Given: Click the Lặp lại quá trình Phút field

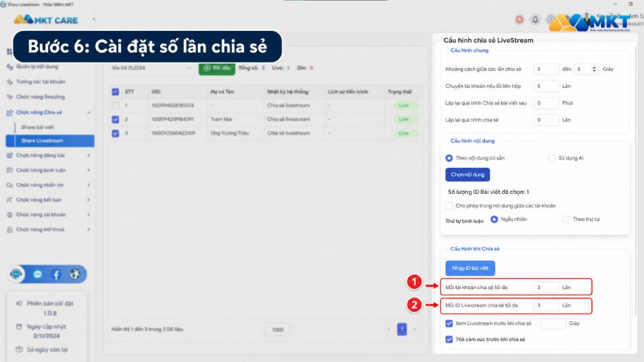Looking at the screenshot, I should click(x=547, y=103).
